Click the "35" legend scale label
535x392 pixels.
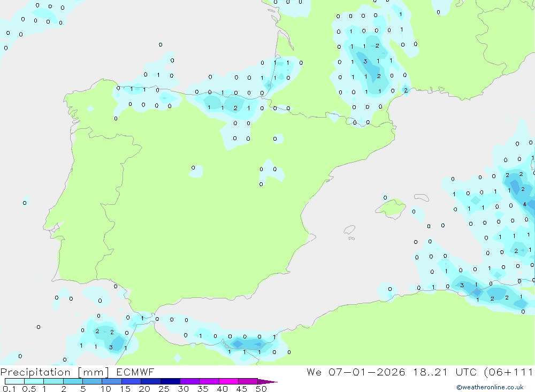(203, 389)
